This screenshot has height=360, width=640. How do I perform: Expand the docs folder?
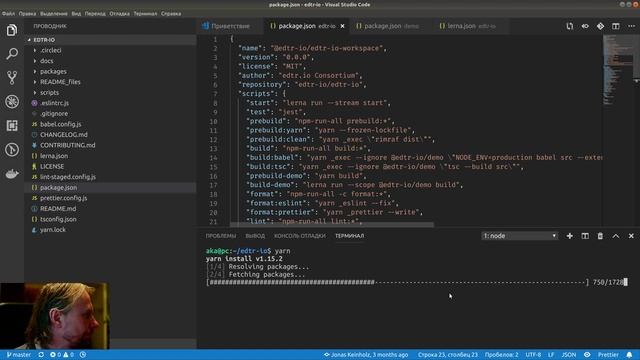pyautogui.click(x=111, y=61)
